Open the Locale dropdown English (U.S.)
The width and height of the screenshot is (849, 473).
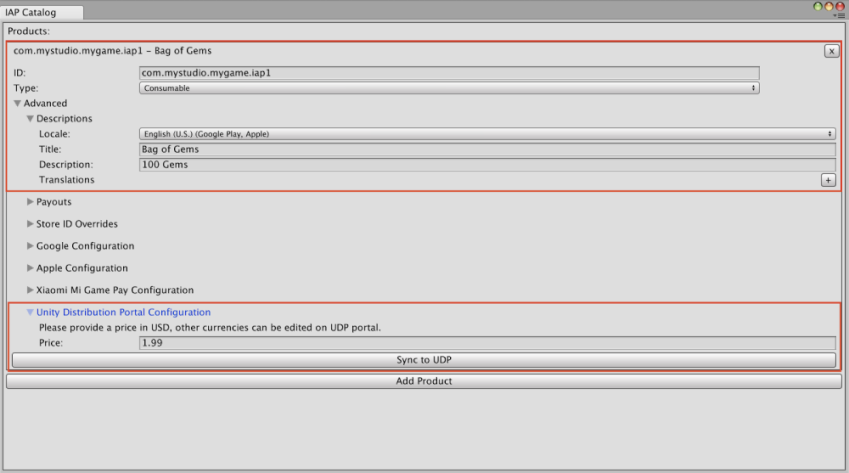click(x=487, y=133)
